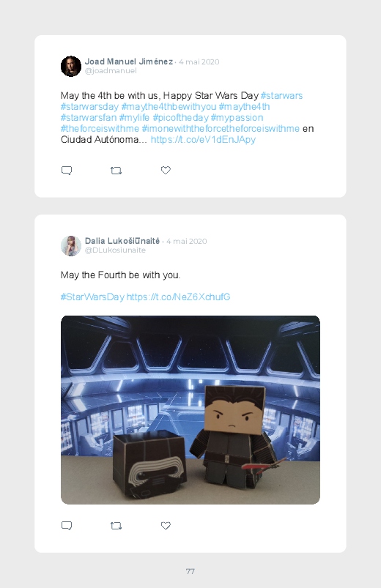The width and height of the screenshot is (381, 588).
Task: Open the #picoftheday hashtag
Action: (x=180, y=117)
